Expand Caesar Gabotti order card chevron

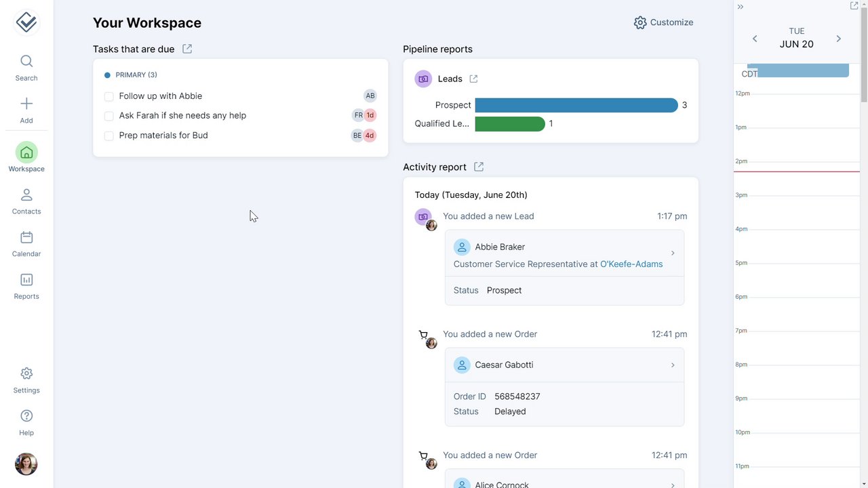click(x=673, y=365)
